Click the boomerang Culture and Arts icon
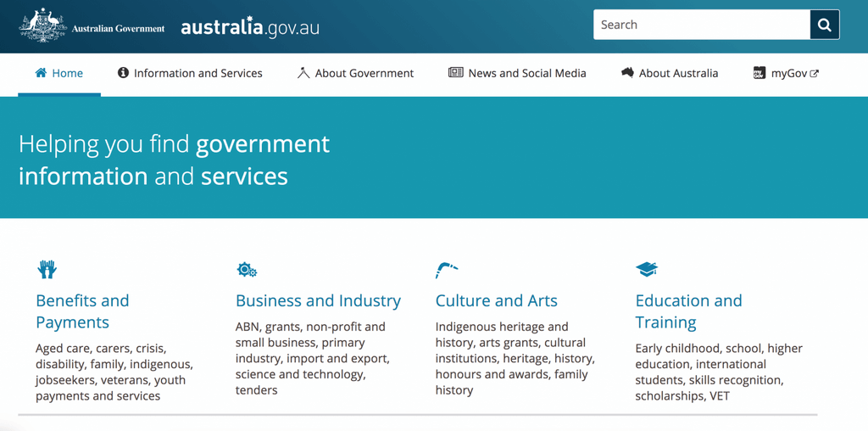 (447, 270)
